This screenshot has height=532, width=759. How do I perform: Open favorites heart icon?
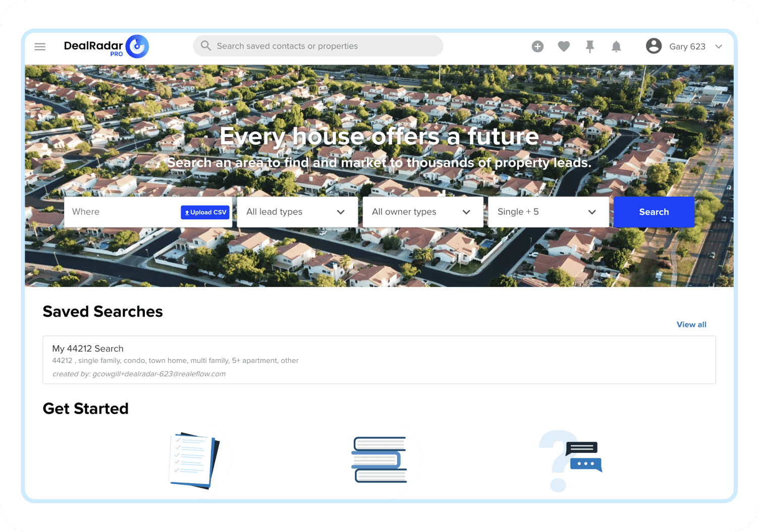click(564, 47)
